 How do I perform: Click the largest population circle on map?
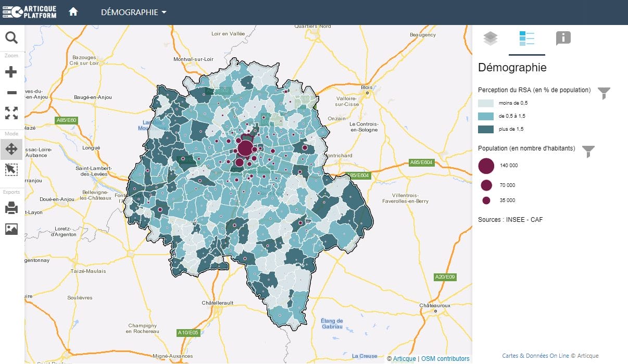(245, 148)
